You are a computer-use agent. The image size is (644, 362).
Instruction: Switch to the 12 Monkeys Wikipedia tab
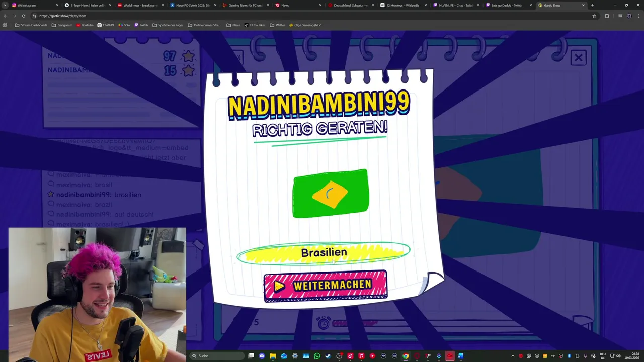click(403, 5)
